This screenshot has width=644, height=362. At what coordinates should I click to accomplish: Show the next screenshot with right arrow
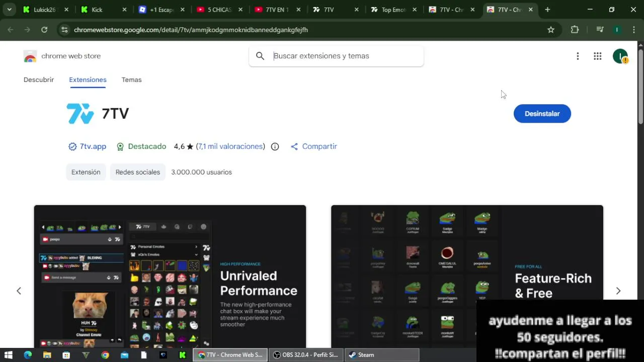pyautogui.click(x=618, y=291)
